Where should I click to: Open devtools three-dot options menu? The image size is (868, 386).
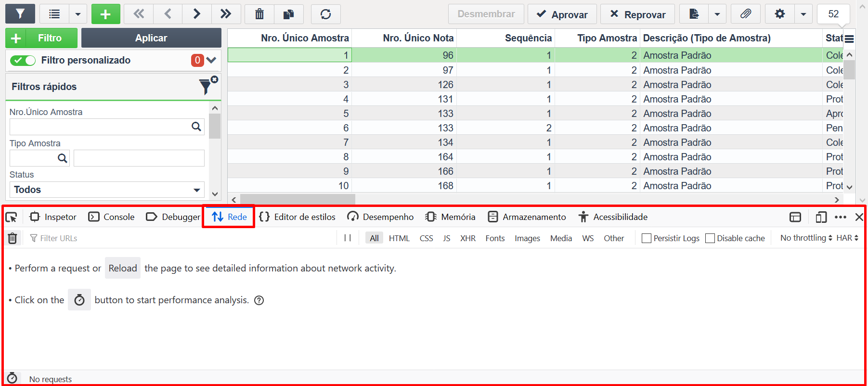point(841,217)
